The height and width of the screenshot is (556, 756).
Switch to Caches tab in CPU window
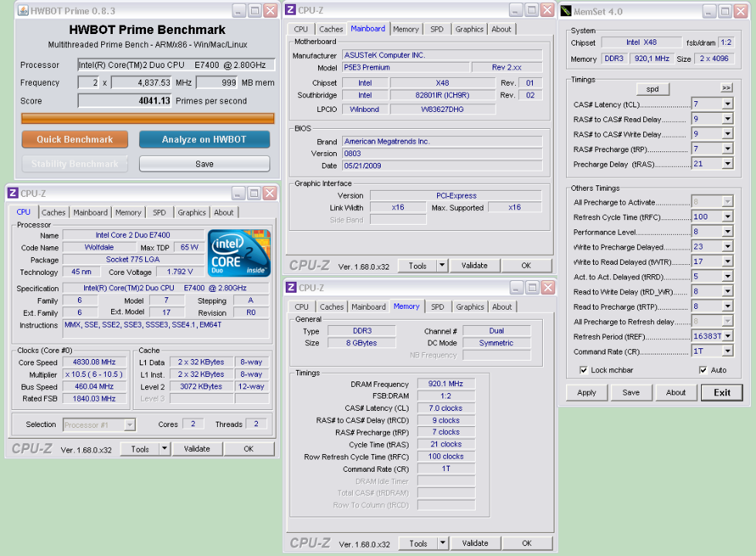coord(53,212)
